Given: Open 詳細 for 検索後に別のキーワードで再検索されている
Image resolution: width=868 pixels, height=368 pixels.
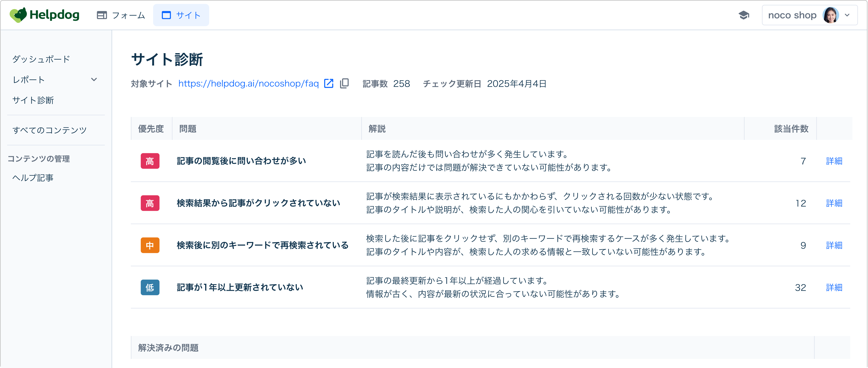Looking at the screenshot, I should click(834, 245).
